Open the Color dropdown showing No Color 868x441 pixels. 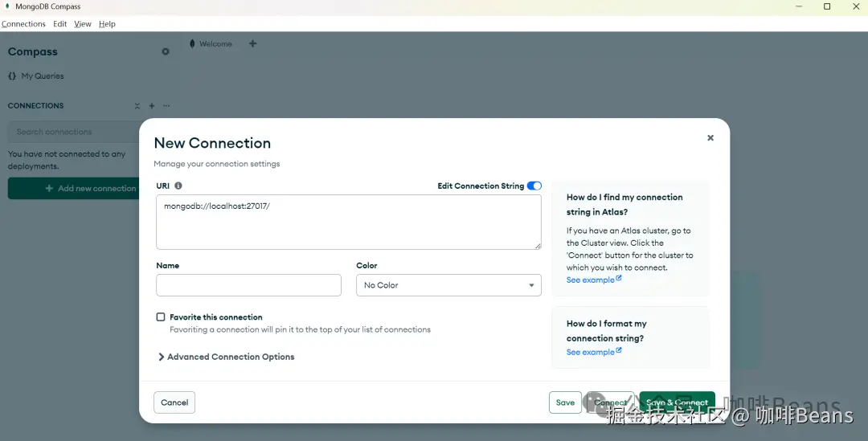pos(449,285)
